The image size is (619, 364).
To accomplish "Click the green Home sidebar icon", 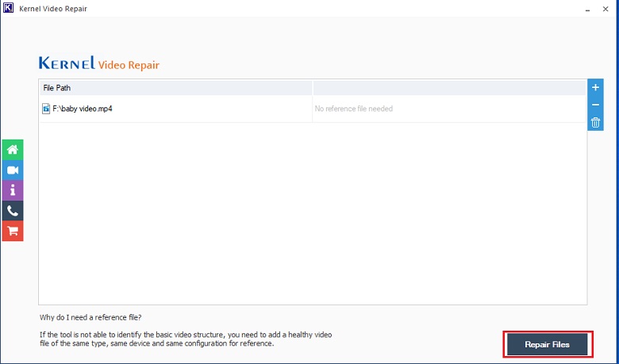I will tap(13, 150).
